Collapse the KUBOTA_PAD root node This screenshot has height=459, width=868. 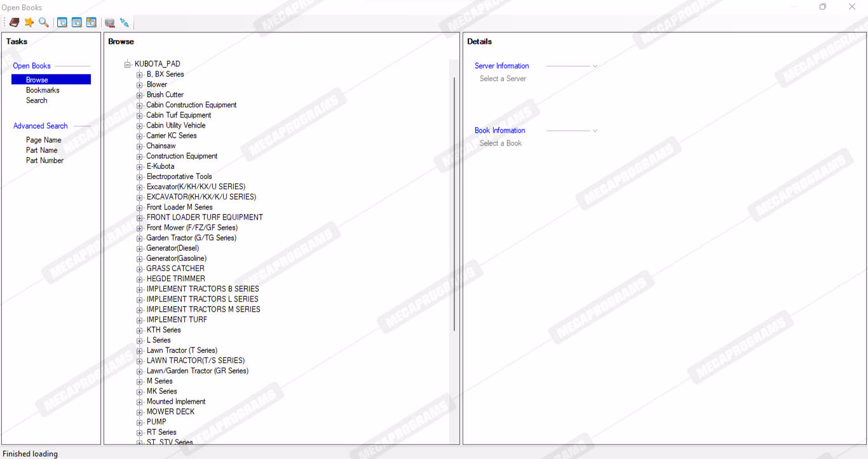click(x=128, y=64)
